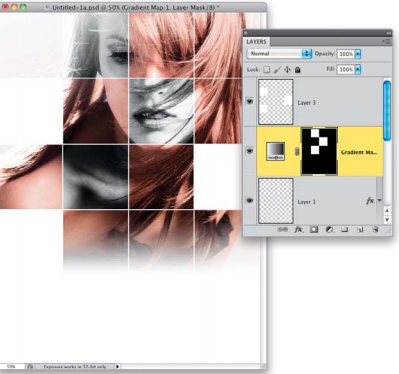The height and width of the screenshot is (374, 399).
Task: Expand Layer 1 effects list arrow
Action: (x=380, y=201)
